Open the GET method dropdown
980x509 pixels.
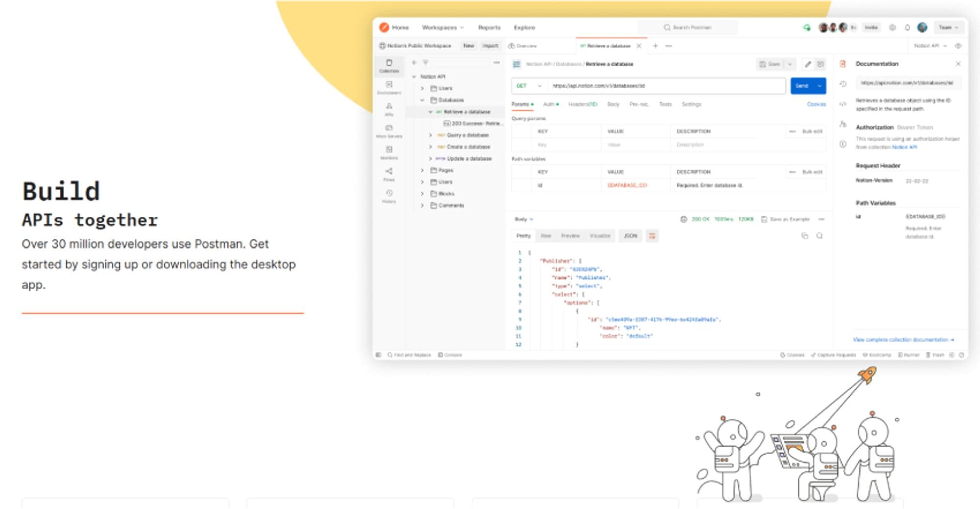(x=529, y=86)
